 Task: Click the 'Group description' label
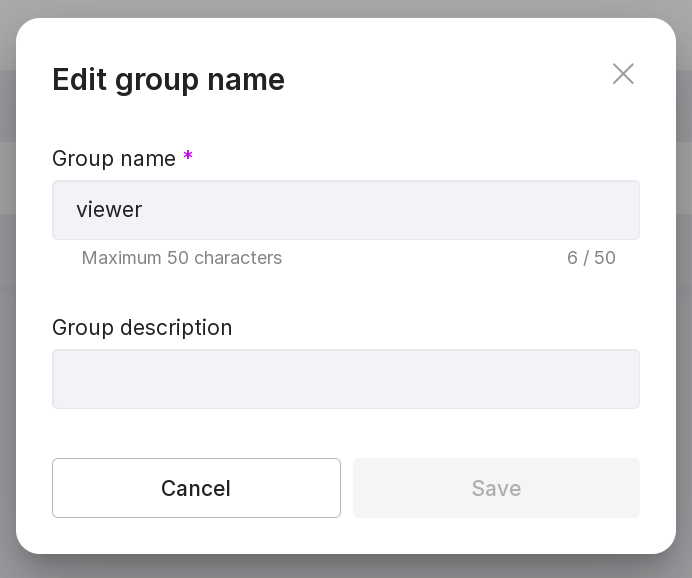pos(142,328)
